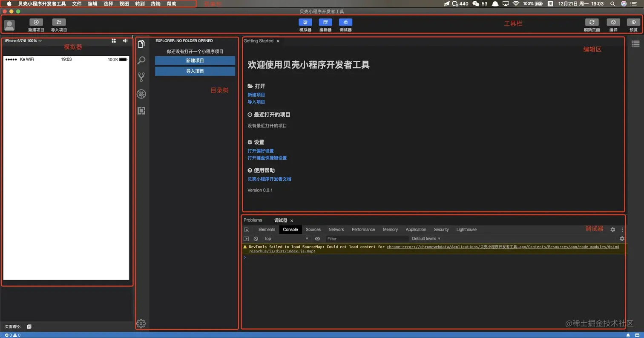Close the 调试器 panel tab
The image size is (644, 338).
tap(292, 221)
